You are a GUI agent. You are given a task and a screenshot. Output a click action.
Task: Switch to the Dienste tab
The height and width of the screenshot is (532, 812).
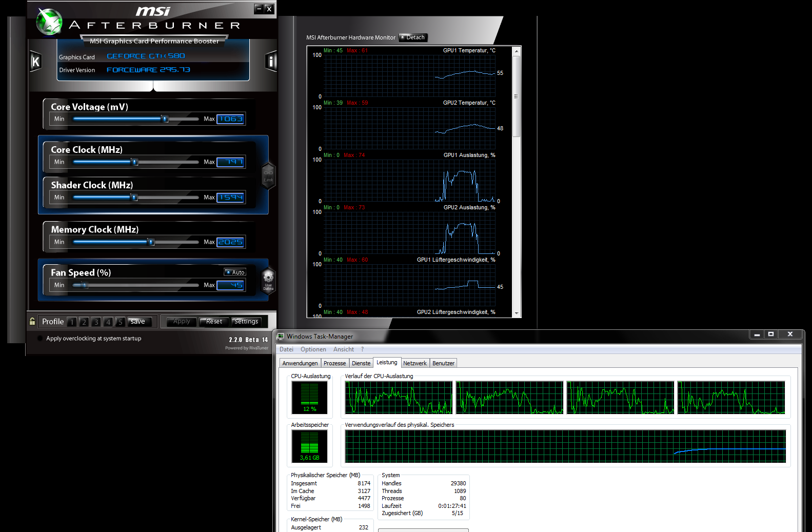361,363
